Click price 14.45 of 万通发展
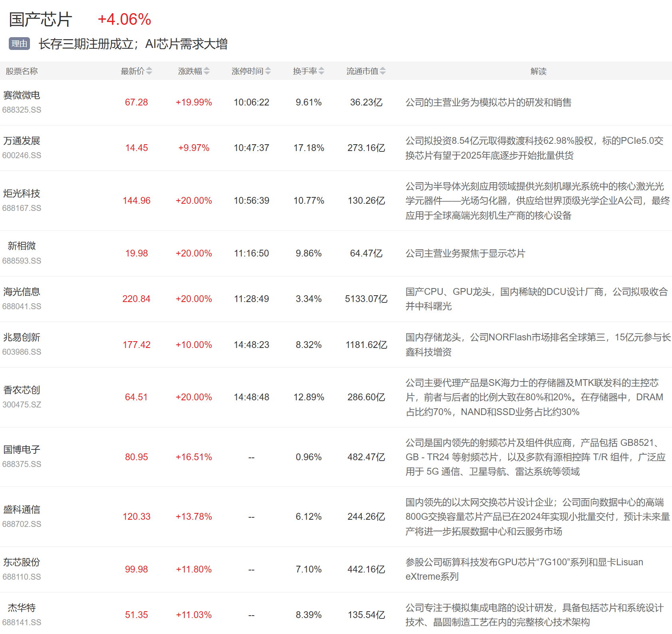The width and height of the screenshot is (672, 634). (137, 148)
